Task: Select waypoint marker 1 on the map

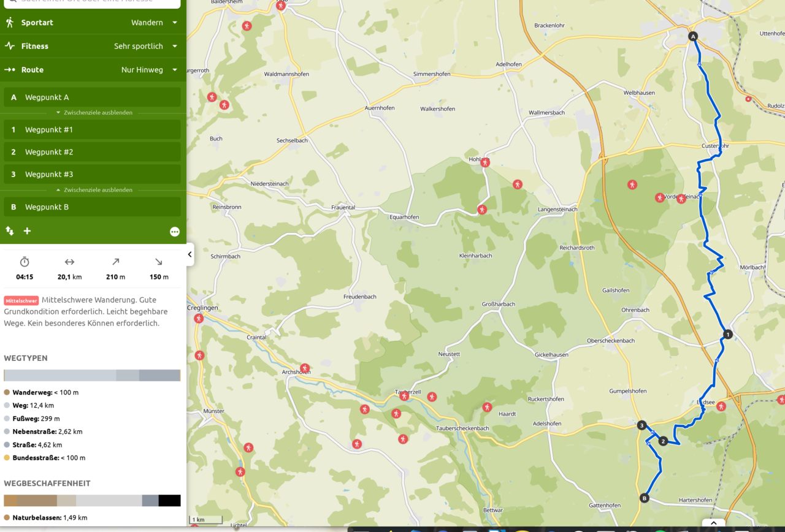Action: 727,335
